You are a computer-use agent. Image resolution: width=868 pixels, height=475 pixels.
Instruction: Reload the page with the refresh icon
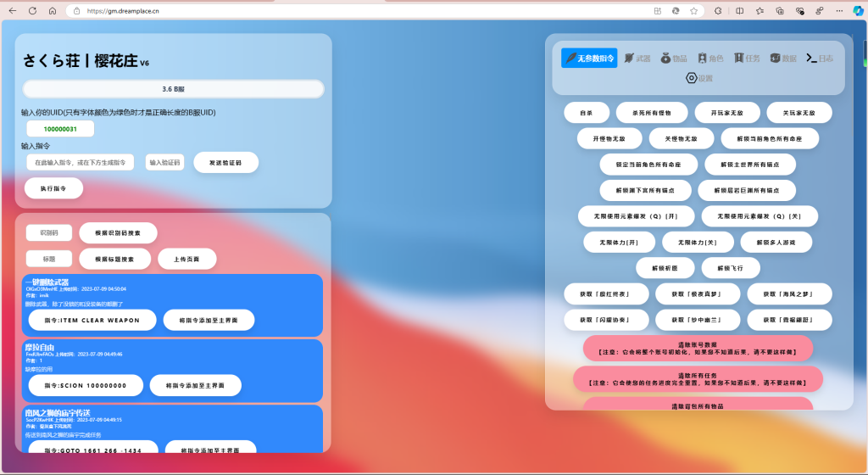point(33,10)
